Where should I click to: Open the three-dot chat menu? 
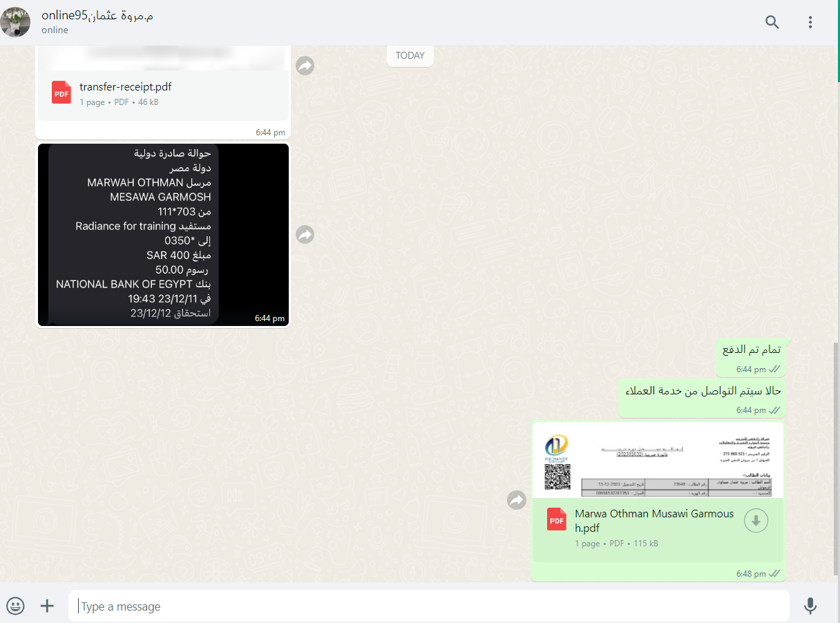(x=810, y=22)
